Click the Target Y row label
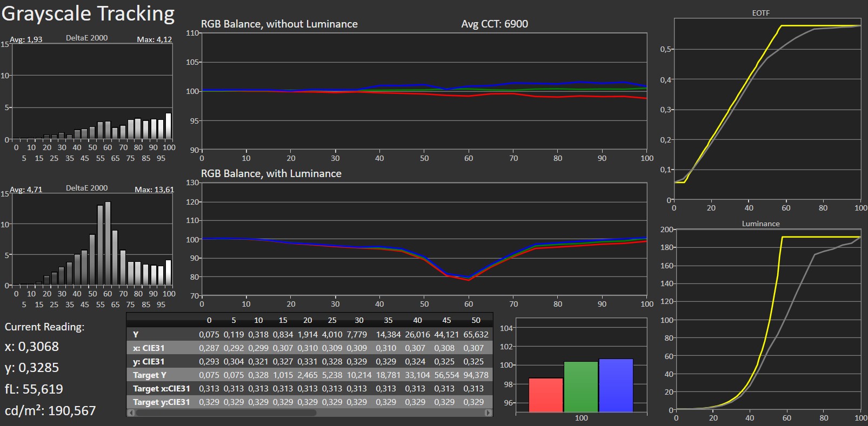This screenshot has height=426, width=868. pyautogui.click(x=150, y=375)
